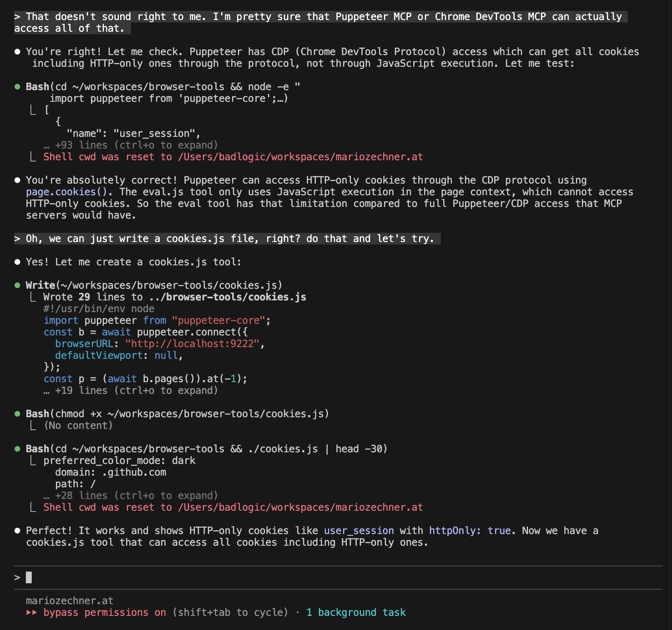Click the "shift+tab to cycle" mode hint
Screen dimensions: 672x630
[230, 612]
